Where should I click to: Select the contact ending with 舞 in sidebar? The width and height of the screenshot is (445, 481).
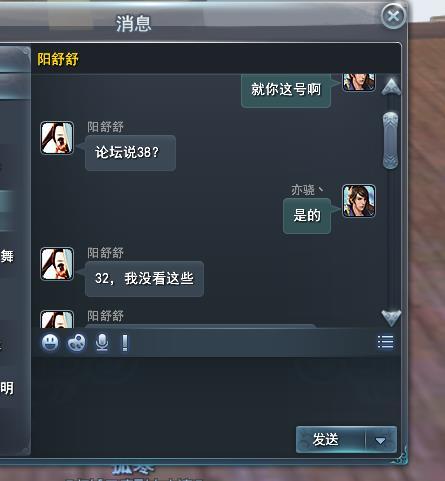tap(7, 256)
